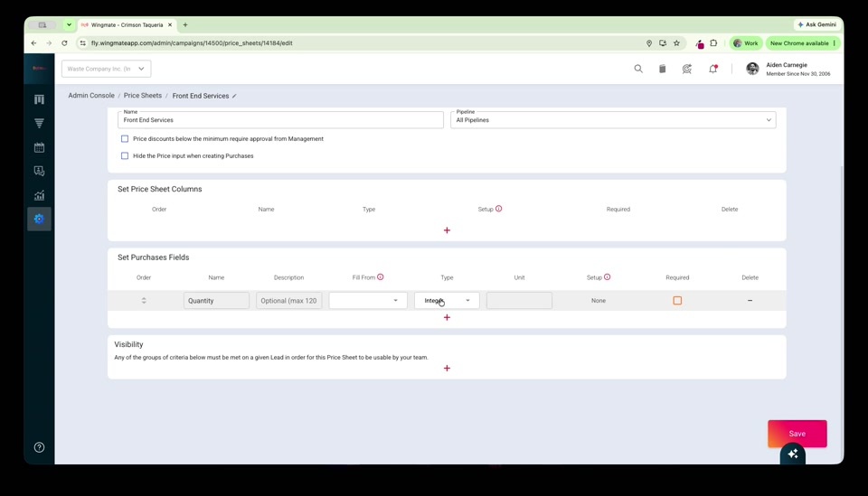Open a new browser tab

(x=184, y=25)
